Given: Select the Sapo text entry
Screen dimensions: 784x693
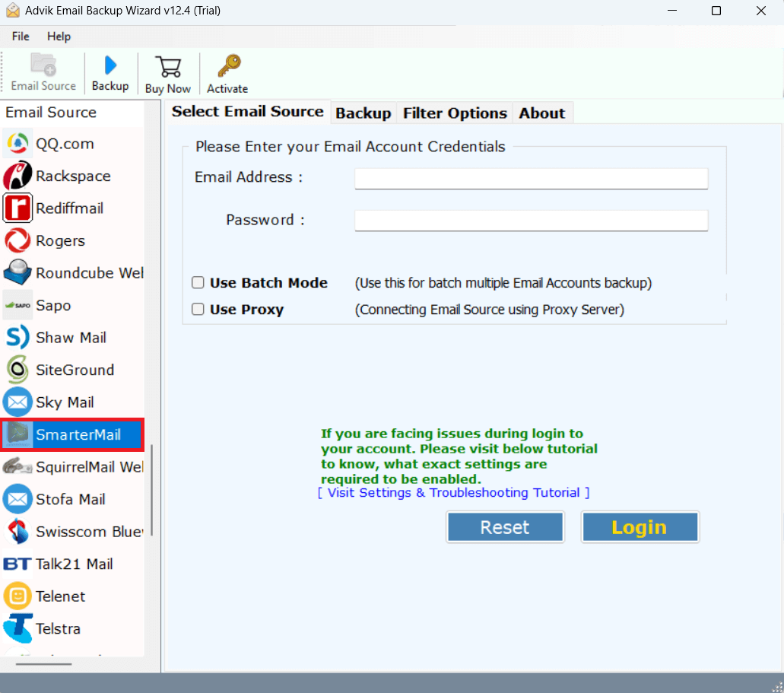Looking at the screenshot, I should (53, 305).
